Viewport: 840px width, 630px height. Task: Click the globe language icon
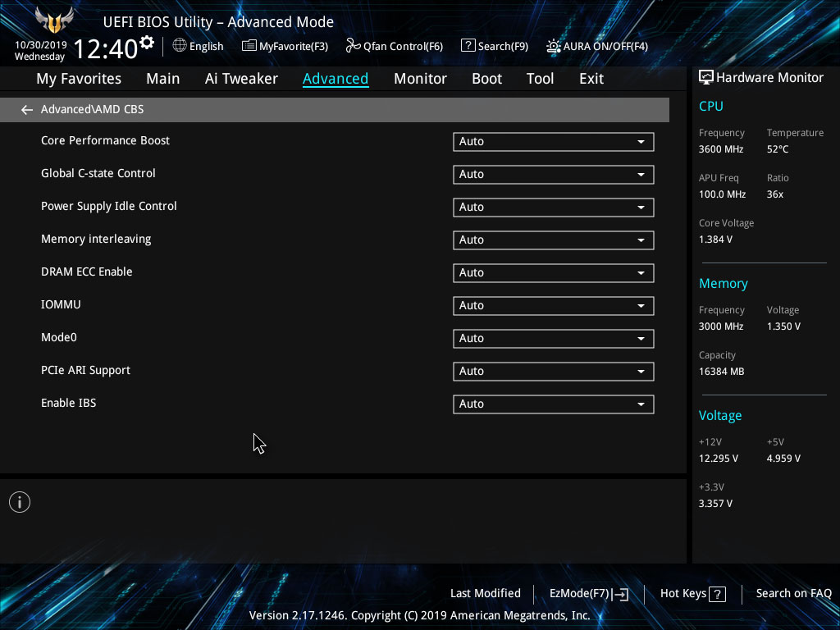[180, 46]
